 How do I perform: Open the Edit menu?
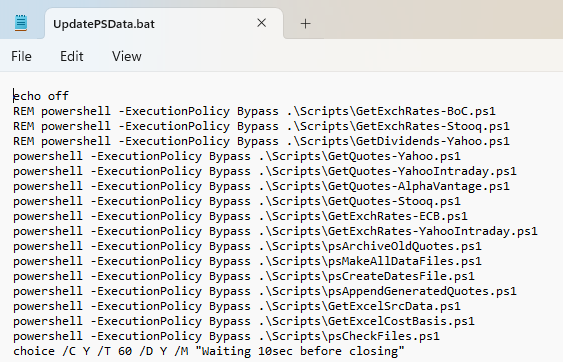[71, 56]
